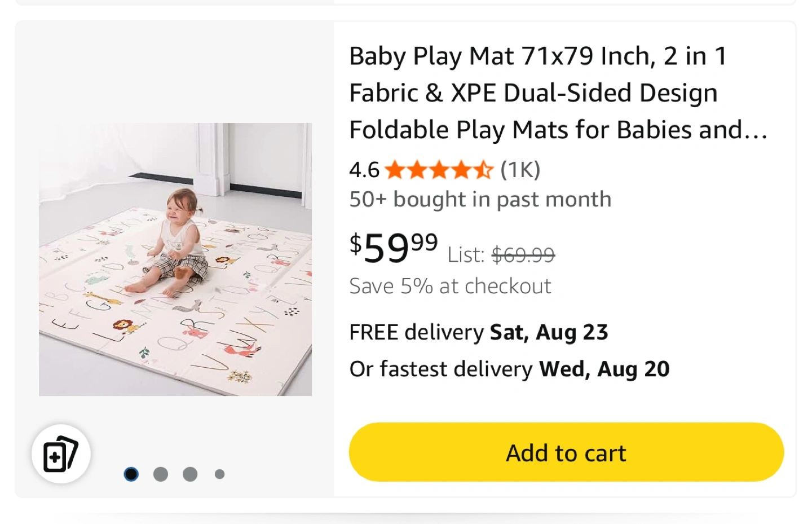Screen dimensions: 812x524
Task: Click the orange star rating icons
Action: coord(439,169)
